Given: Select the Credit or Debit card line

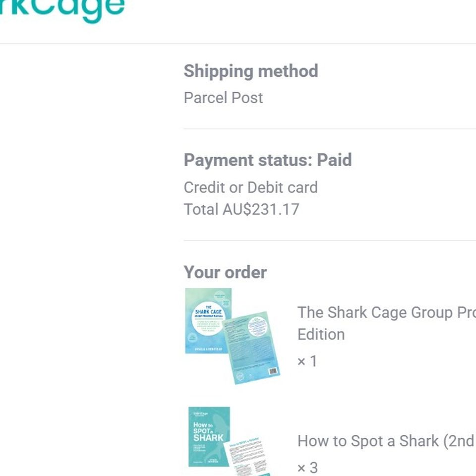Looking at the screenshot, I should click(251, 187).
